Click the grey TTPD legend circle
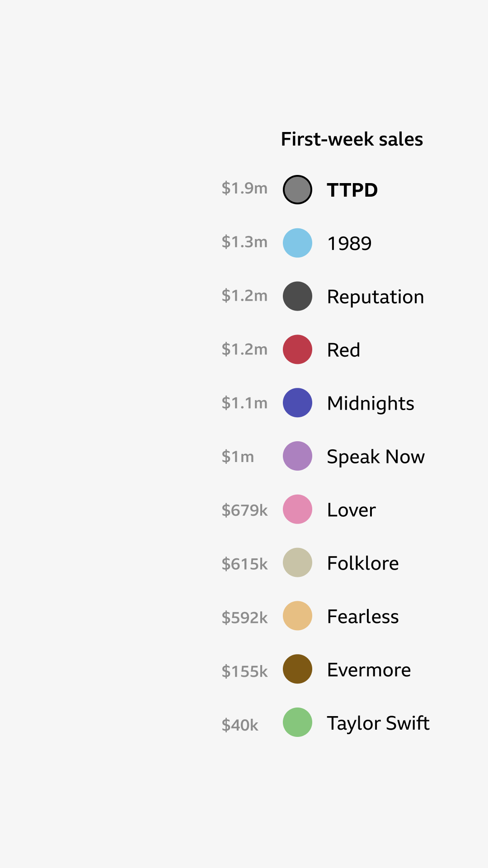Image resolution: width=488 pixels, height=868 pixels. pos(297,189)
